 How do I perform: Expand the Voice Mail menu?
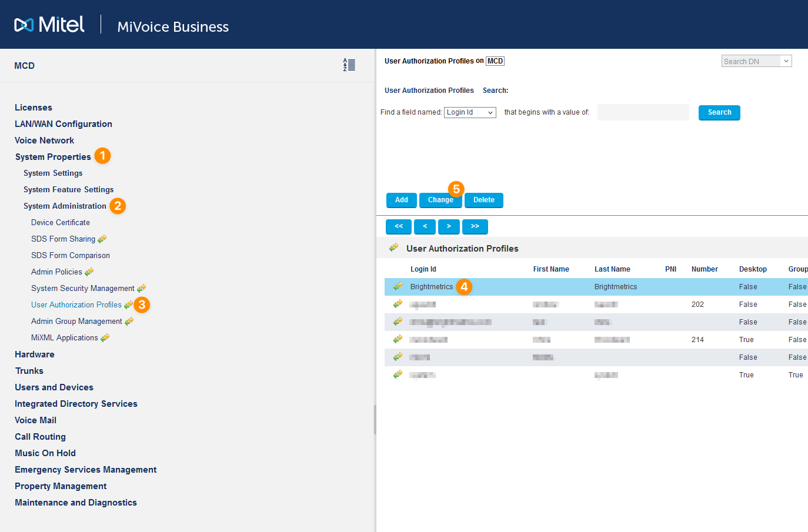click(x=35, y=420)
